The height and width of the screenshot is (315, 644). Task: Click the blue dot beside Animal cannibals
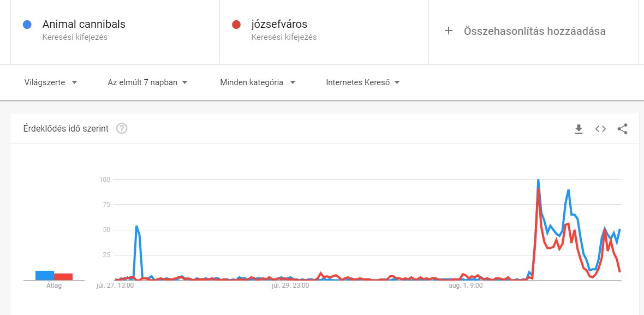[x=27, y=25]
